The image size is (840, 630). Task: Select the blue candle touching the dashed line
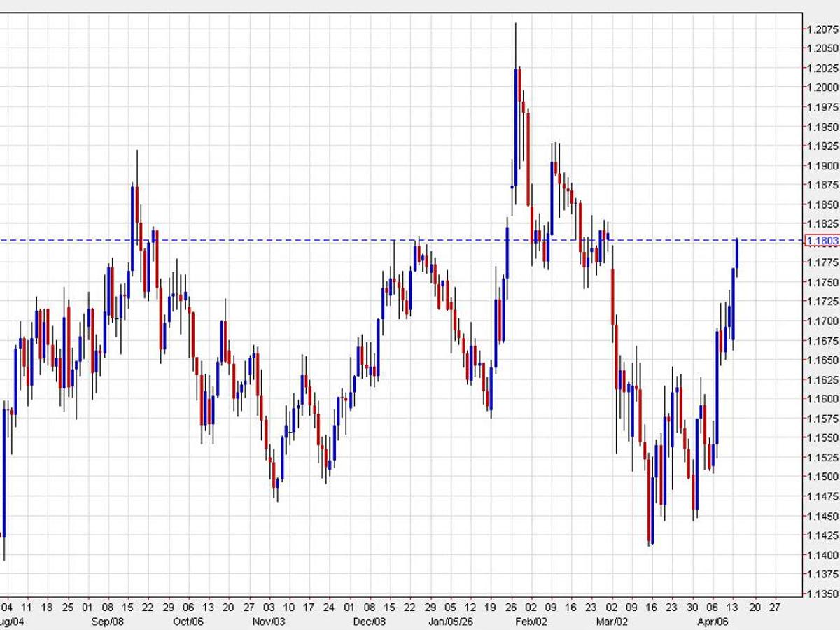coord(738,245)
